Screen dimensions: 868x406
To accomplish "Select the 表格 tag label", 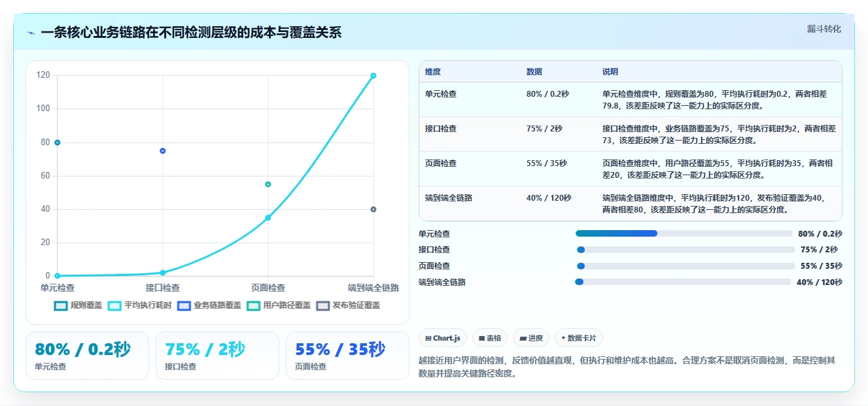I will 494,338.
